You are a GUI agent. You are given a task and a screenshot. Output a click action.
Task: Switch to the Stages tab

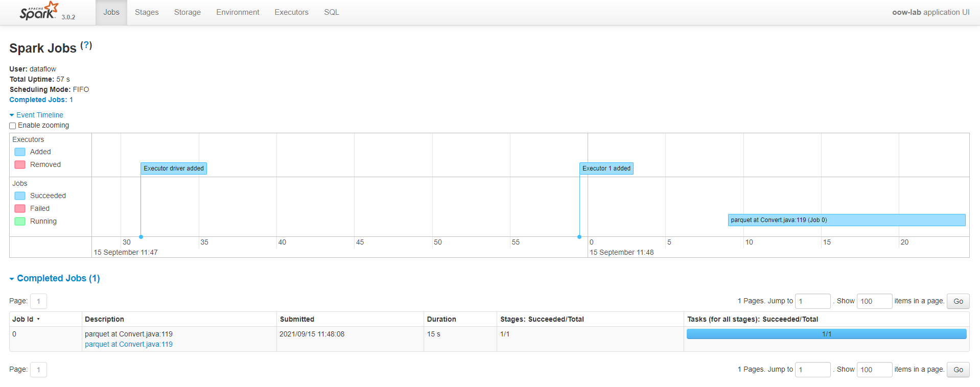[x=147, y=12]
